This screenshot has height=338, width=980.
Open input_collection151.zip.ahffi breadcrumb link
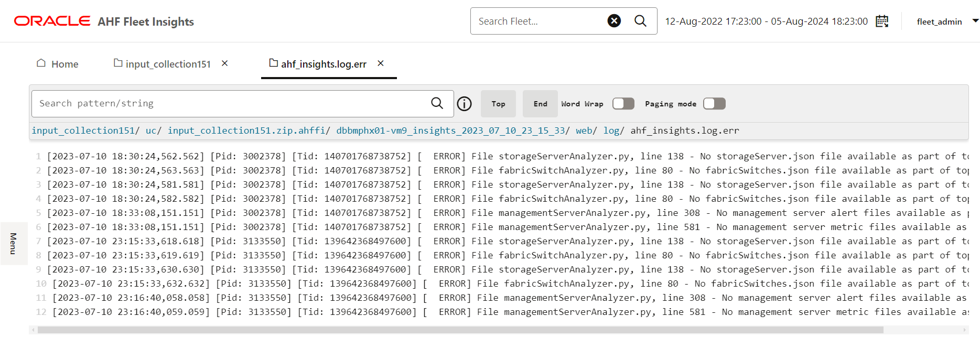tap(246, 130)
